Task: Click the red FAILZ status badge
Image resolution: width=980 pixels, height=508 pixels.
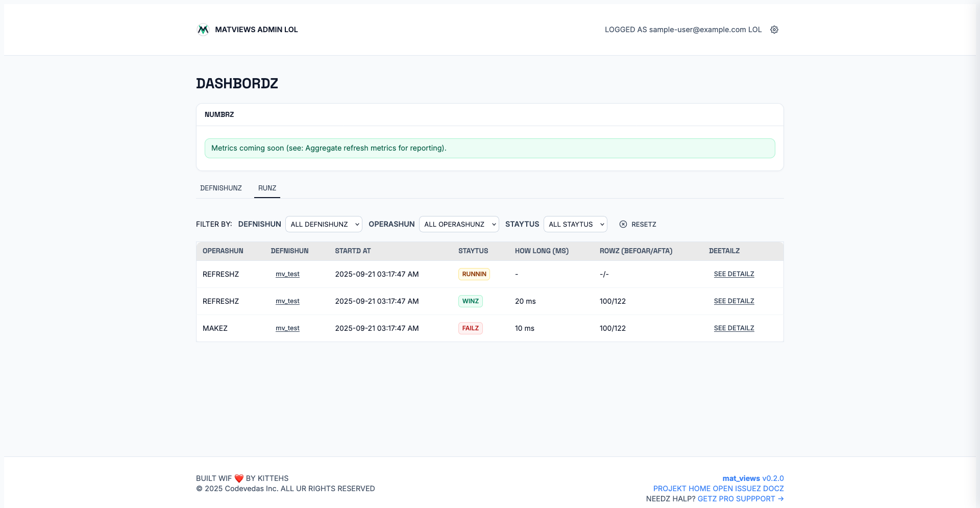Action: point(470,328)
